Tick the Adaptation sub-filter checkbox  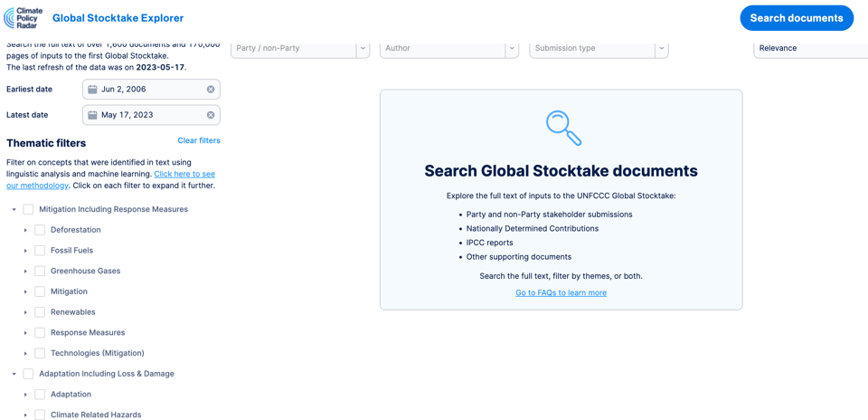tap(40, 395)
